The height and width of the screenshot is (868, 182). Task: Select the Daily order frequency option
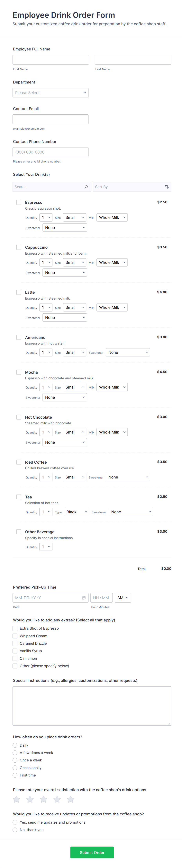coord(15,745)
